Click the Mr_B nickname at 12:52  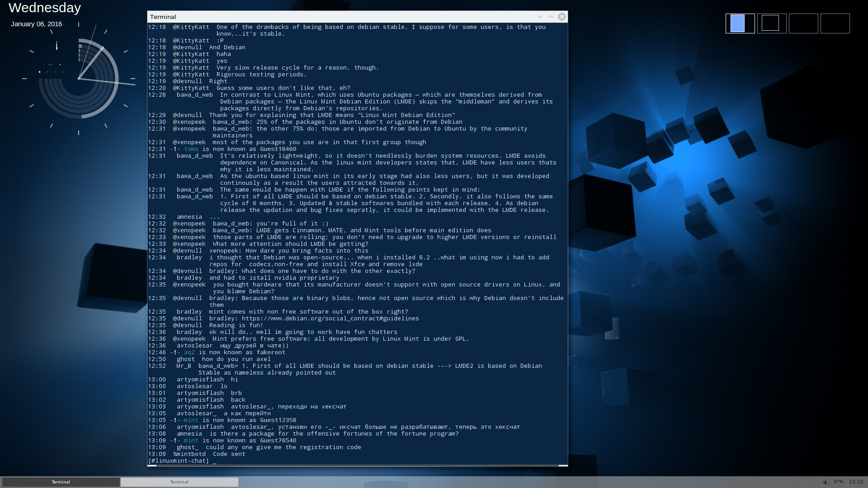[x=184, y=366]
